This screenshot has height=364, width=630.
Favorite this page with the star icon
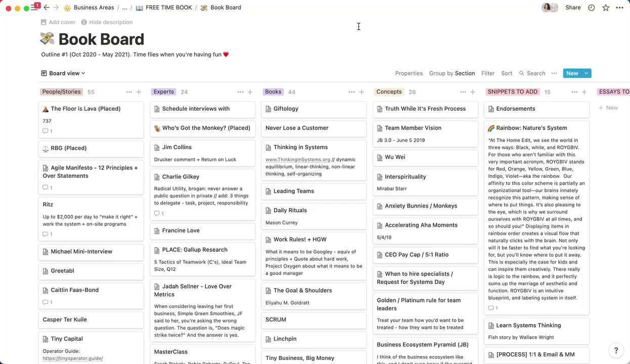click(606, 8)
